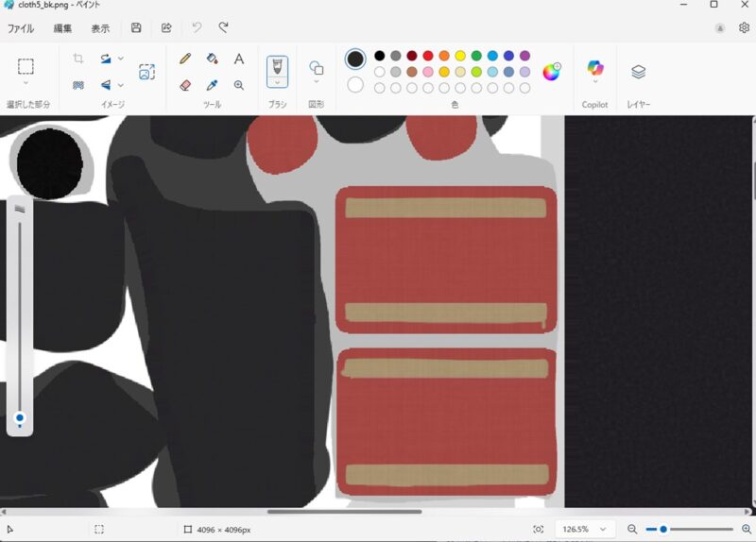This screenshot has width=756, height=542.
Task: Open the Copilot button
Action: (x=595, y=67)
